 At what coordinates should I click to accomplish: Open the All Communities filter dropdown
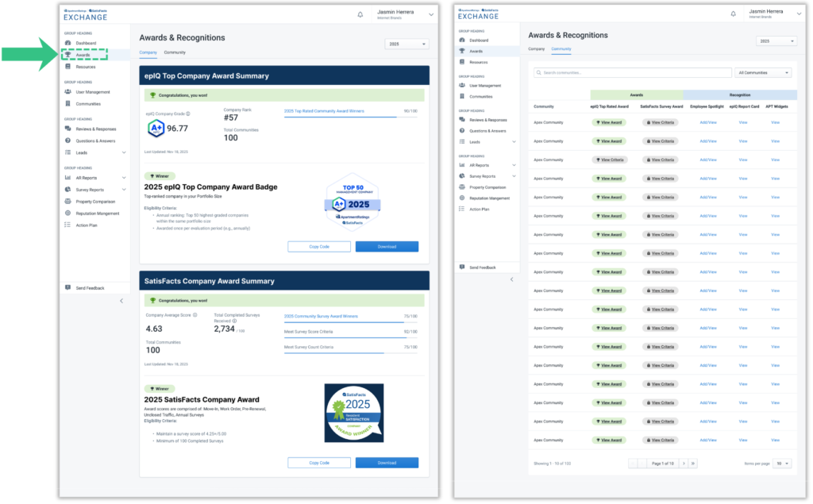[x=763, y=73]
